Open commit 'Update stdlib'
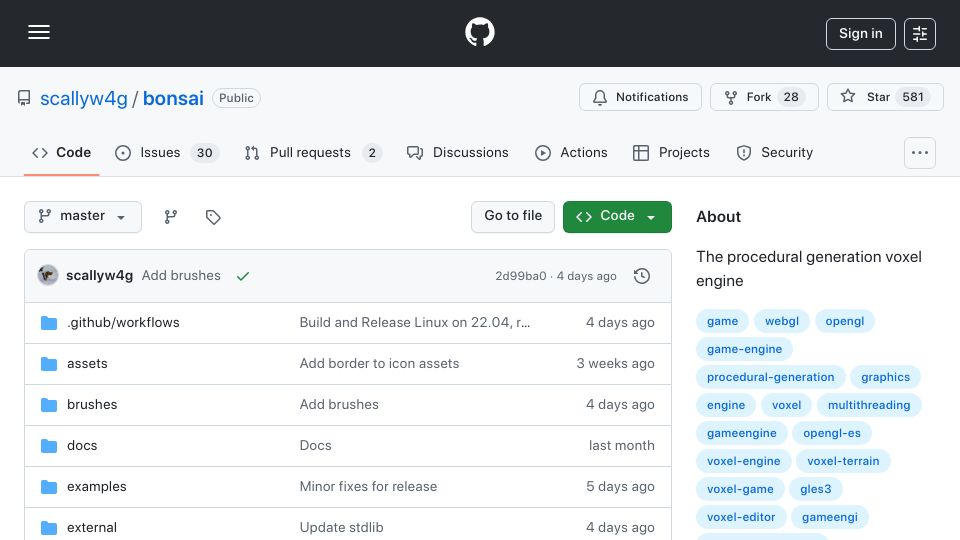The image size is (960, 540). tap(341, 528)
